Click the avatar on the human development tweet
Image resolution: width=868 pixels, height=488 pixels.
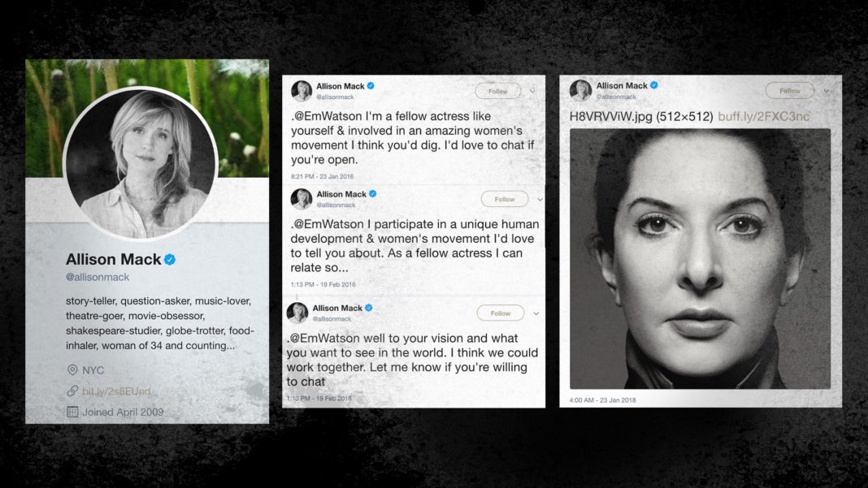pos(302,199)
